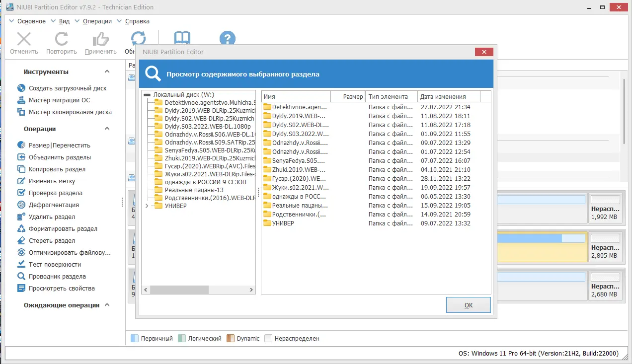Select the 1,992 MB unallocated block

tap(605, 208)
